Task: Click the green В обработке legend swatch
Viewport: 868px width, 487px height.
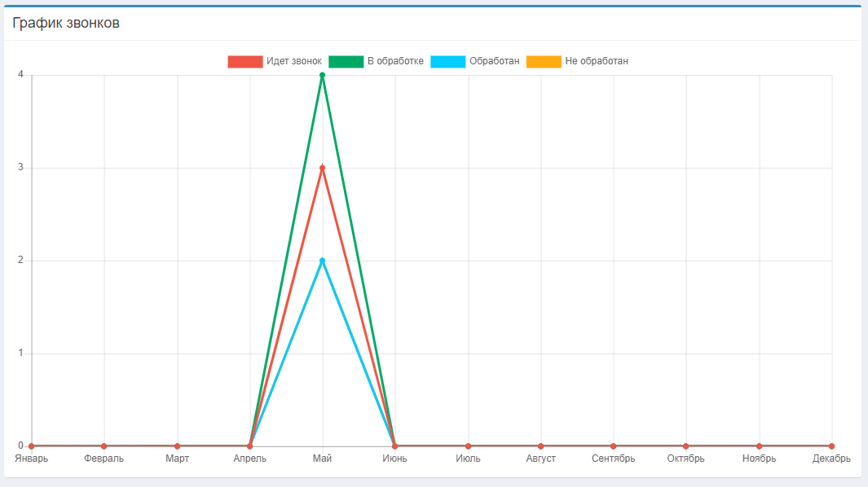Action: pos(346,62)
